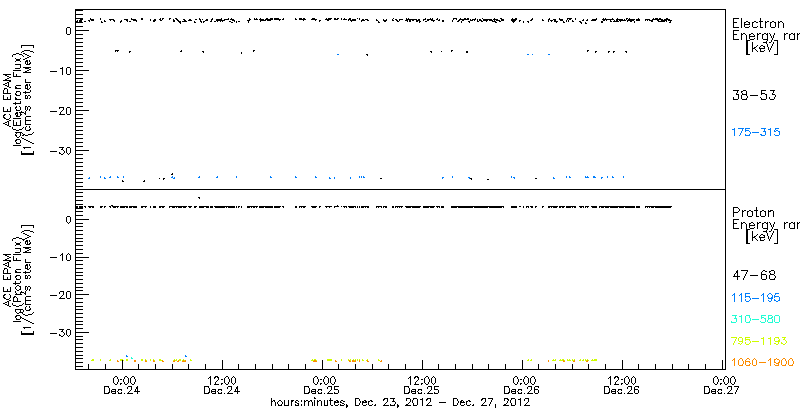
Task: Click the '0:00 Dec.26' time axis label
Action: pyautogui.click(x=522, y=386)
